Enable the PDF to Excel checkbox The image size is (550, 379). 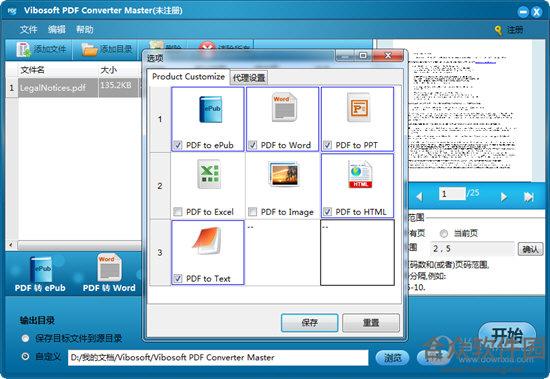coord(178,212)
